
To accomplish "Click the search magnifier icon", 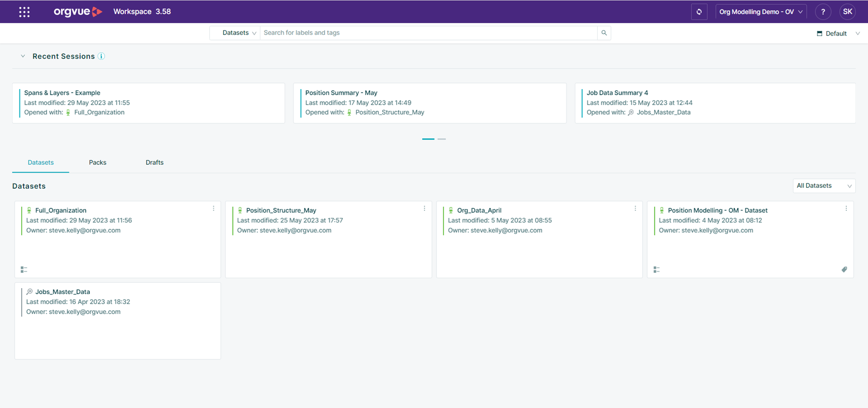I will click(x=604, y=33).
